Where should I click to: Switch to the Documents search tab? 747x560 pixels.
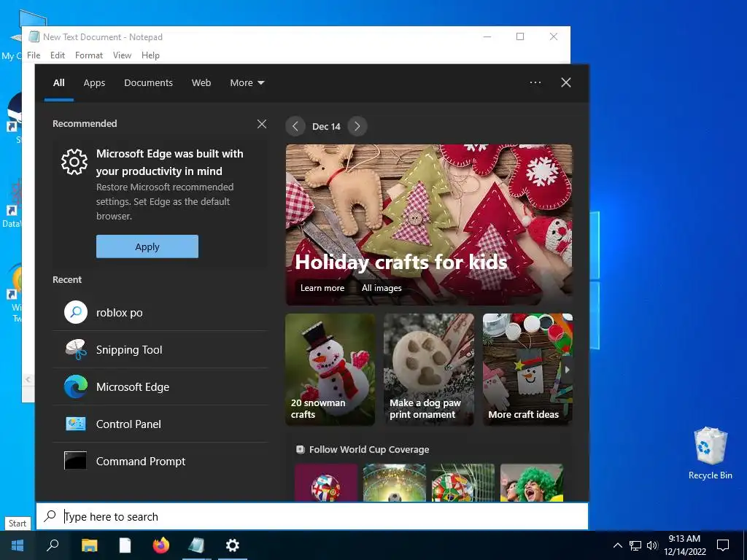[x=148, y=83]
